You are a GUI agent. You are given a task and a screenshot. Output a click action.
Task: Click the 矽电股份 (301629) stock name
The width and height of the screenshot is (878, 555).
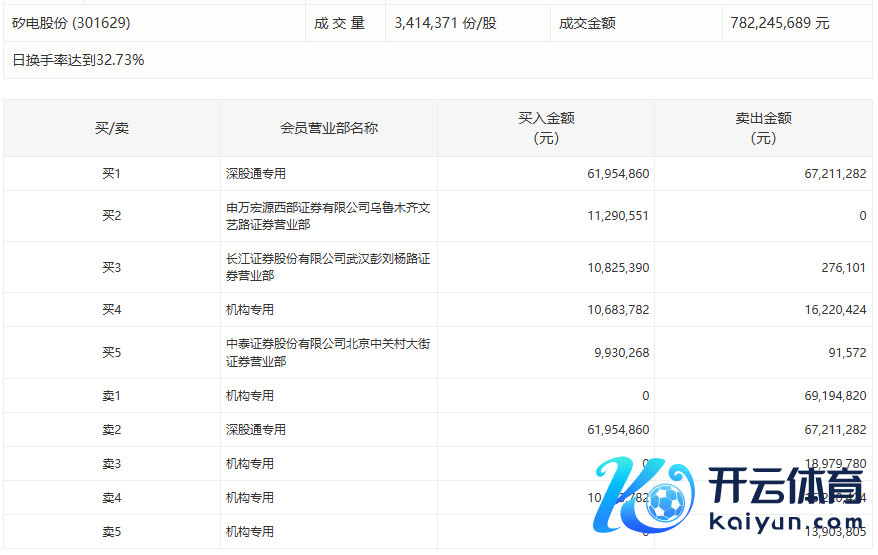point(71,22)
